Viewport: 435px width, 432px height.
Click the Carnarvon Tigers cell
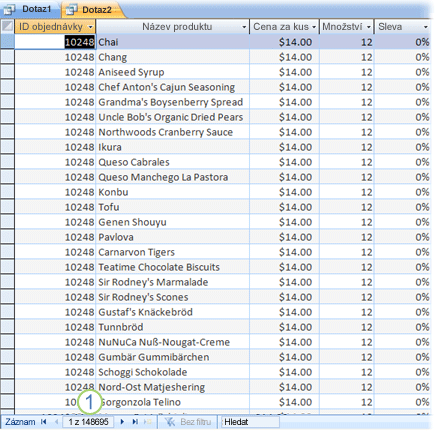(x=173, y=252)
